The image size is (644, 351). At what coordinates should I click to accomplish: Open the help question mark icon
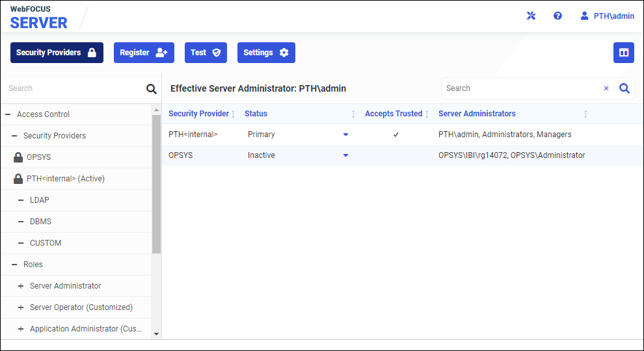pos(557,16)
